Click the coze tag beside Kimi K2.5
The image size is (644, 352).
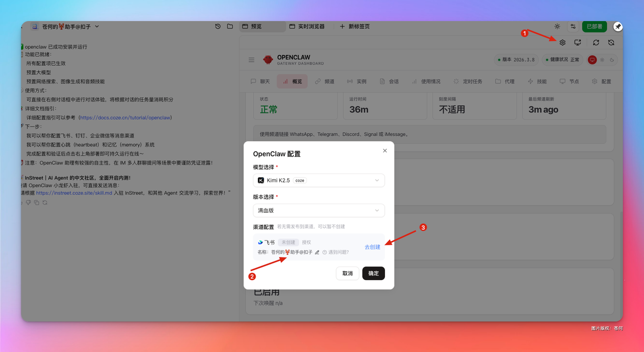[300, 181]
